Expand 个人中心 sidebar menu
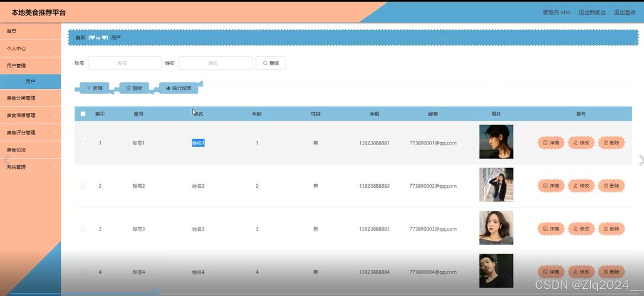 (30, 49)
